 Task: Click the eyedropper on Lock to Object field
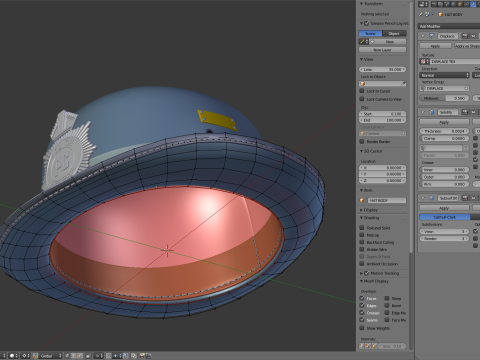click(404, 84)
